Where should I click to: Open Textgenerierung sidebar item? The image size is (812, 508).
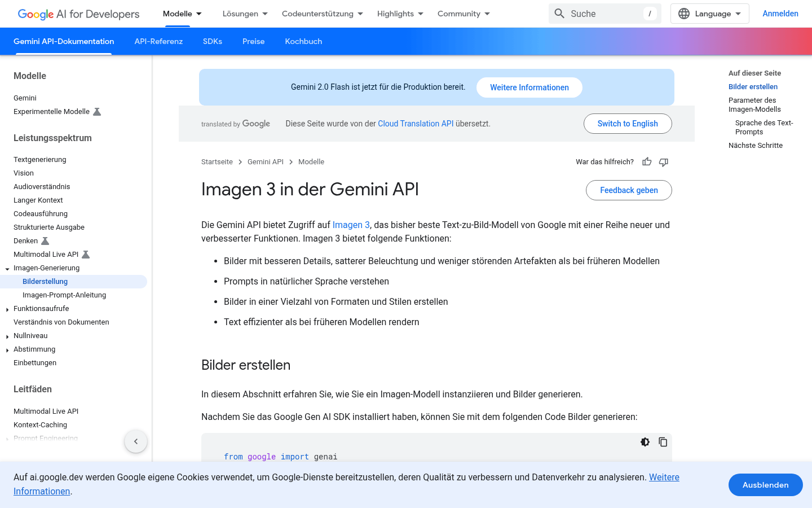point(40,160)
